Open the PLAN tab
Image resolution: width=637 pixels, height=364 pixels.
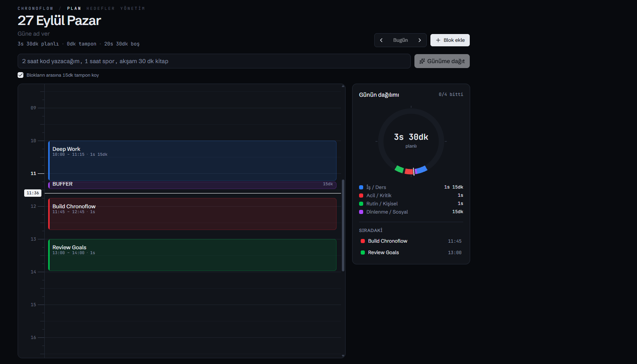click(x=74, y=8)
